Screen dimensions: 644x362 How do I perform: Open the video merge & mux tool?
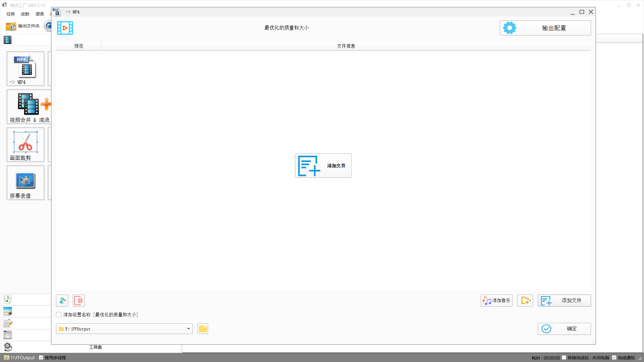coord(29,107)
